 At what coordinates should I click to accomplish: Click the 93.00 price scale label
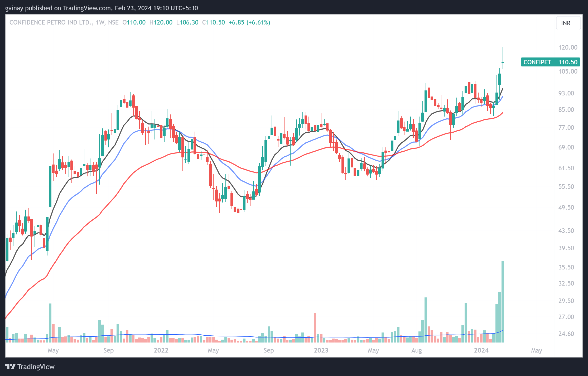coord(566,93)
